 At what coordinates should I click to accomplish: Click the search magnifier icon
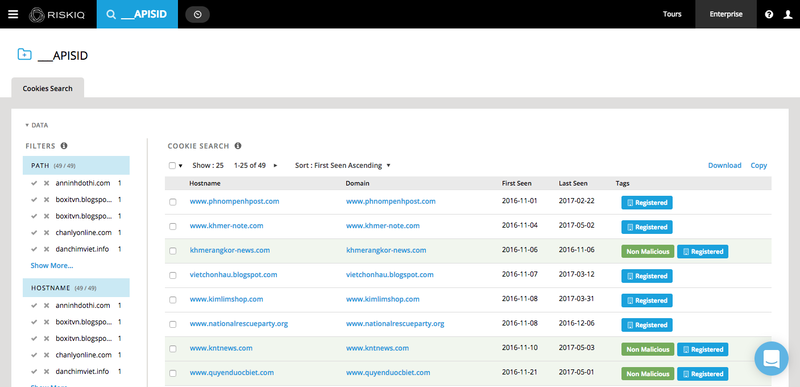110,14
